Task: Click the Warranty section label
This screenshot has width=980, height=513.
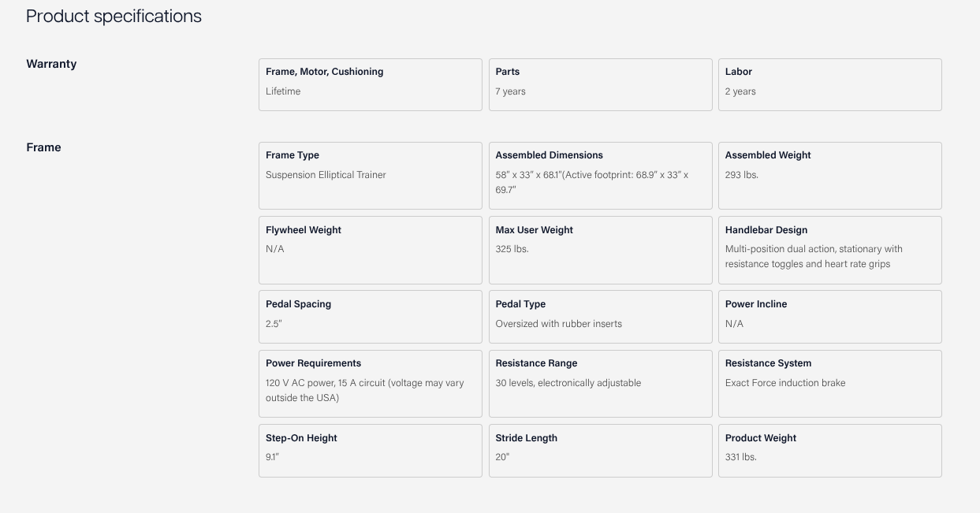Action: [x=51, y=64]
